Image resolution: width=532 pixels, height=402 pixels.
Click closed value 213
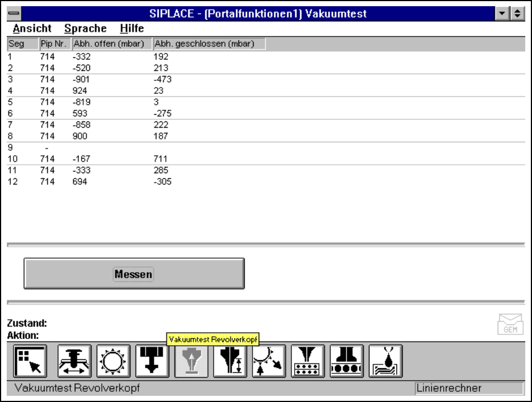click(161, 68)
